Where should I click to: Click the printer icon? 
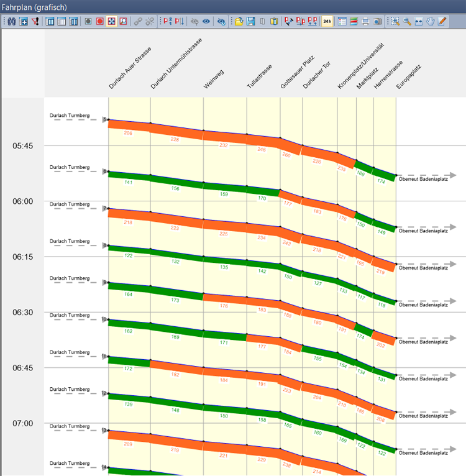click(365, 21)
